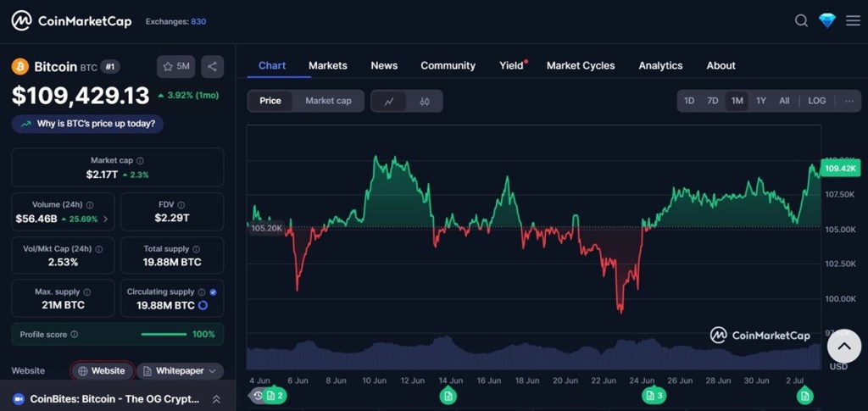This screenshot has width=868, height=411.
Task: Open the Market Cycles tab
Action: click(581, 66)
